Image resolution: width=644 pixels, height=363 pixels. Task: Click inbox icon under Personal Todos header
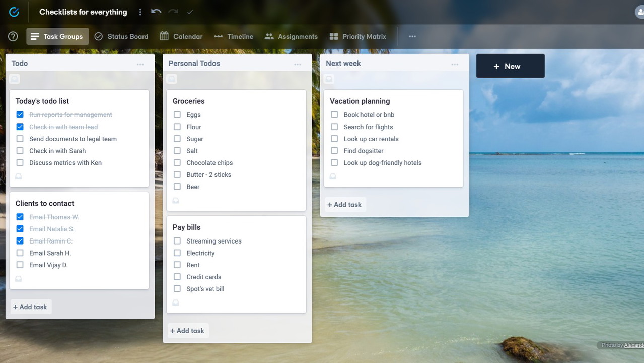[172, 79]
